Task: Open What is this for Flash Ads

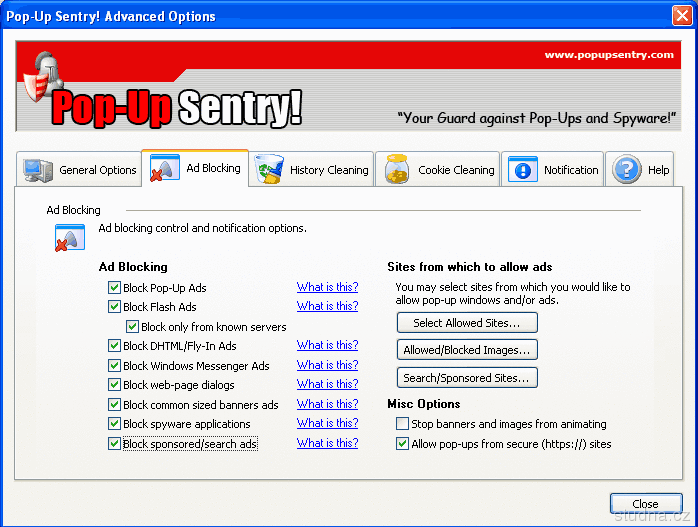Action: (328, 306)
